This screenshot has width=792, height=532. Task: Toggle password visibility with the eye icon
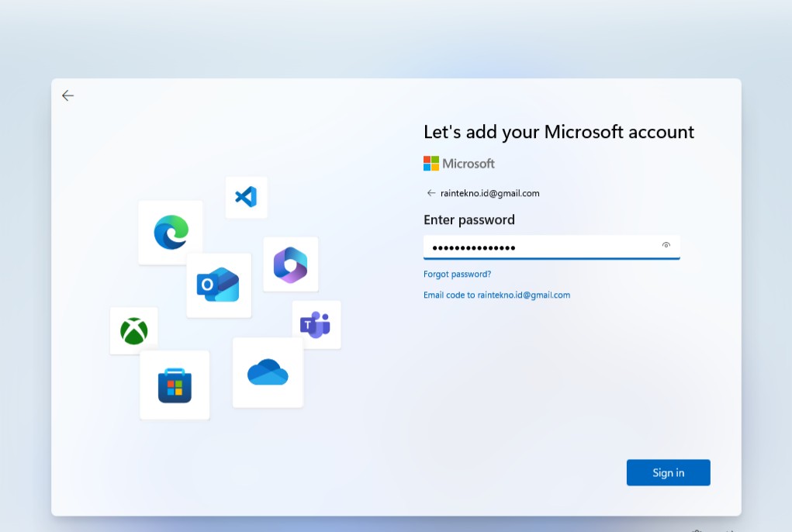pos(666,246)
